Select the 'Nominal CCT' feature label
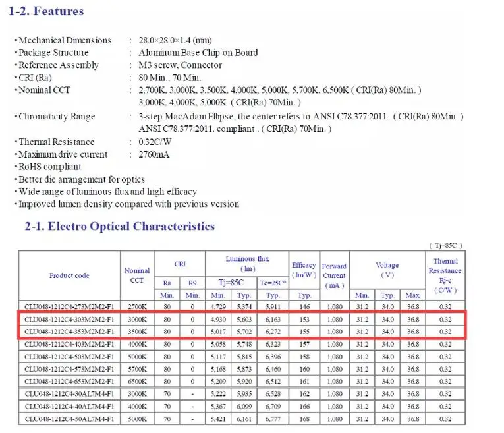The width and height of the screenshot is (504, 433). (44, 90)
